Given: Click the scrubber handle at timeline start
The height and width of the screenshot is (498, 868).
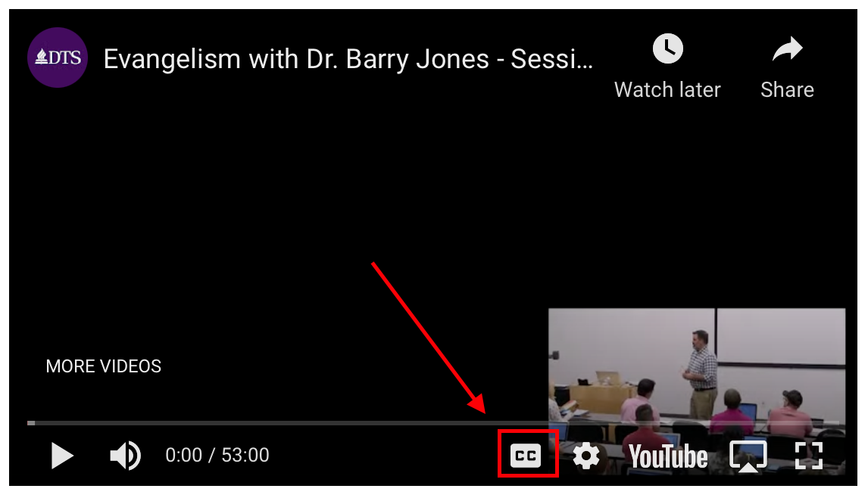Looking at the screenshot, I should tap(31, 423).
